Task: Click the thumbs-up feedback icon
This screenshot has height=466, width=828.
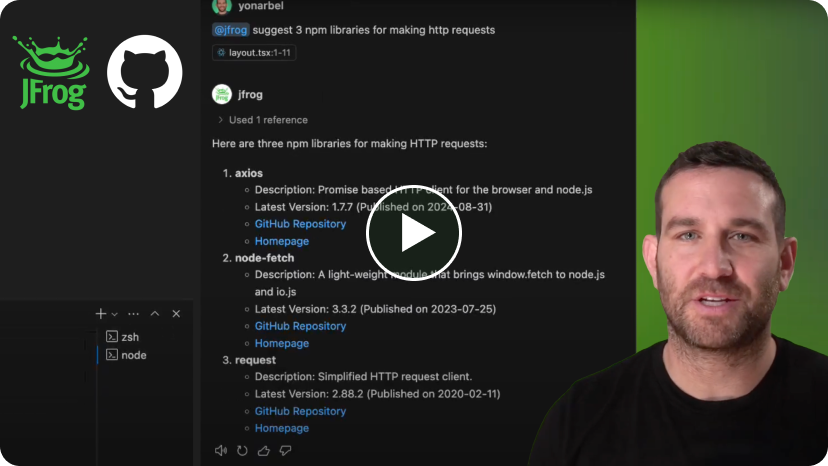Action: pyautogui.click(x=264, y=450)
